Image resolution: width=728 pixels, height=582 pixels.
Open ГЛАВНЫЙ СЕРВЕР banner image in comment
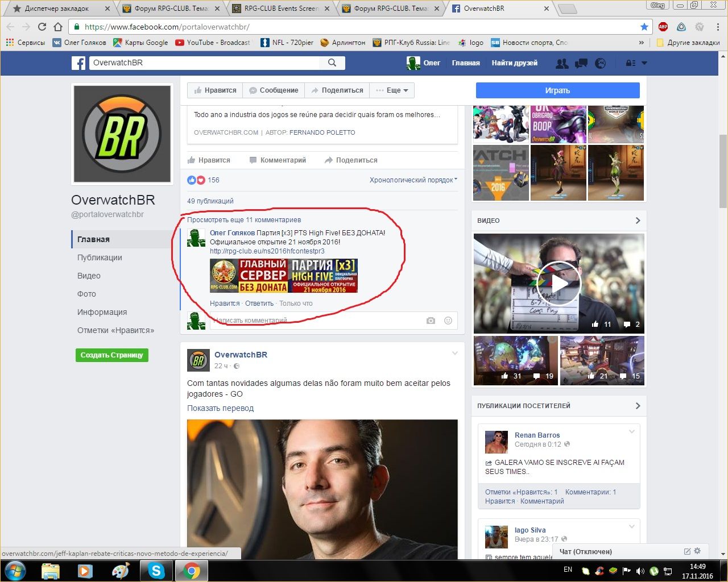coord(284,276)
